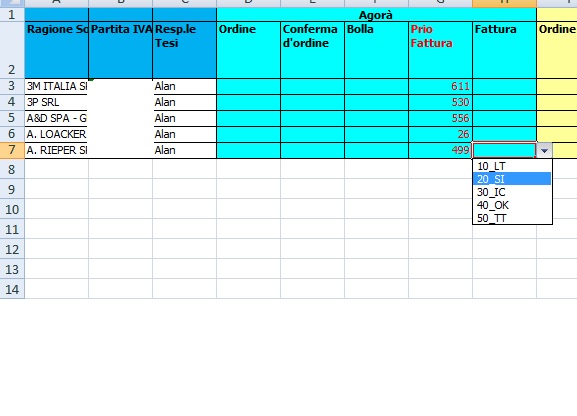
Task: Select row 1 via its row header
Action: (12, 15)
